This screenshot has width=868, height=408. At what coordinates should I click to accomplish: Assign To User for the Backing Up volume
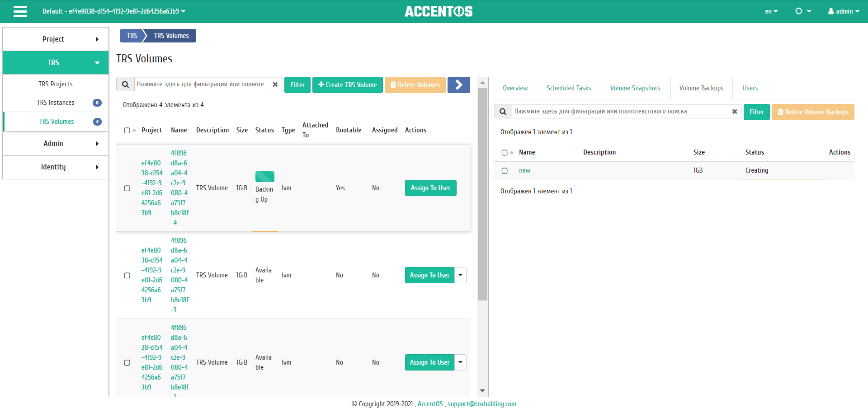coord(430,188)
